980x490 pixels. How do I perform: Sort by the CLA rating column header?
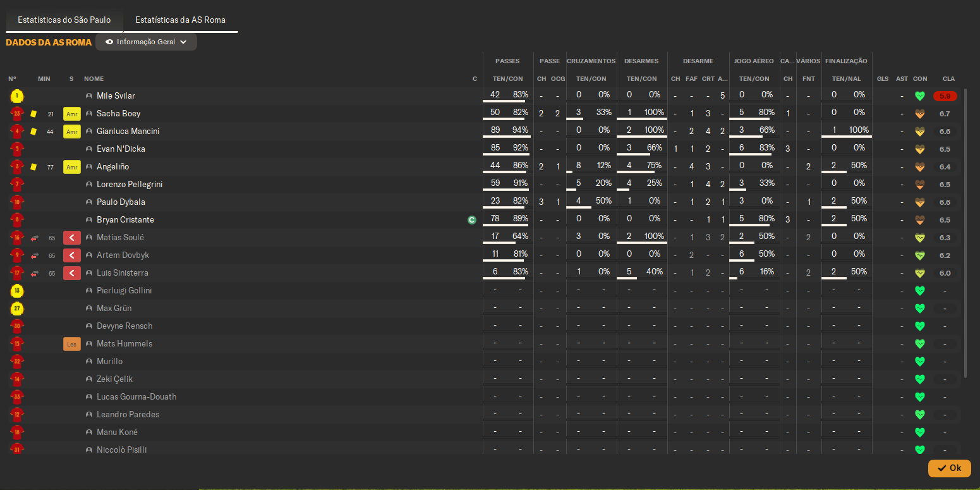pyautogui.click(x=948, y=79)
